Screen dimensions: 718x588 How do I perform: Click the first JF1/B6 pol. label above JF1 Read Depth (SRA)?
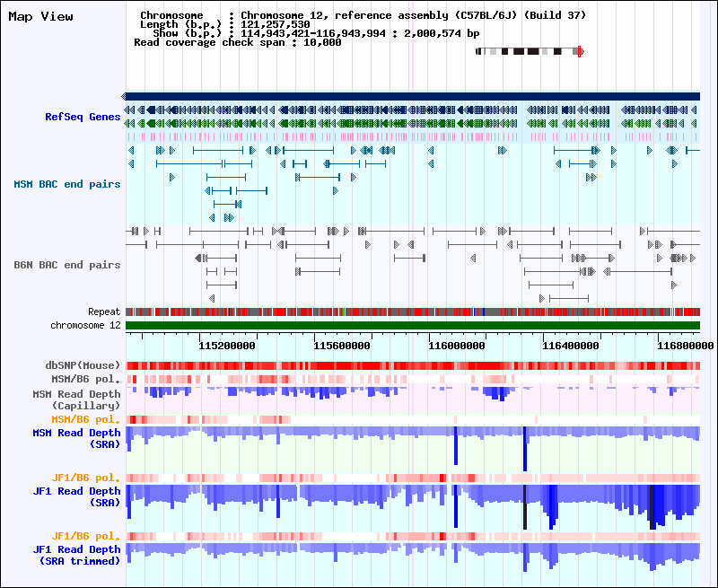[x=85, y=478]
